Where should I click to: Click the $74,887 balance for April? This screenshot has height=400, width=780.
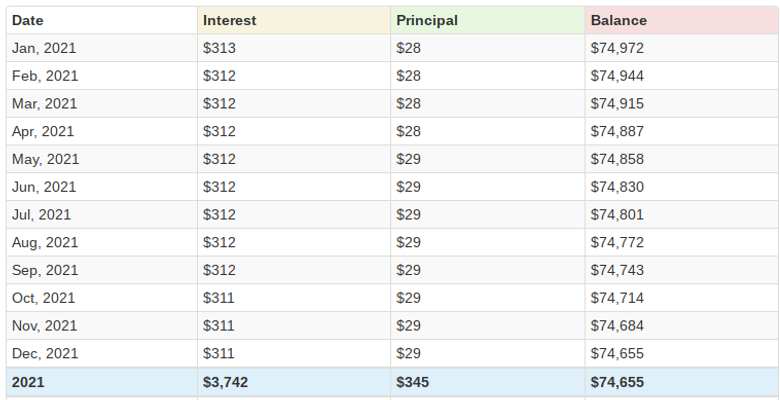617,131
